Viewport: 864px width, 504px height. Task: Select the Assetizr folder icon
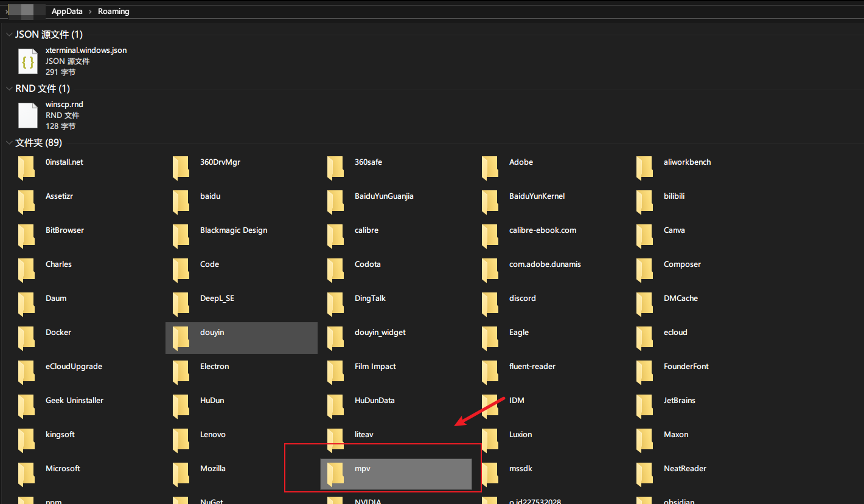tap(26, 202)
